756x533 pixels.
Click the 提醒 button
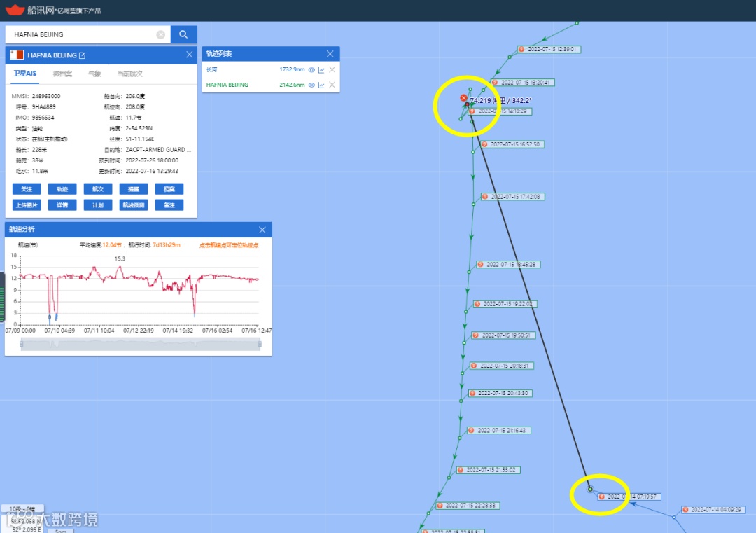134,189
